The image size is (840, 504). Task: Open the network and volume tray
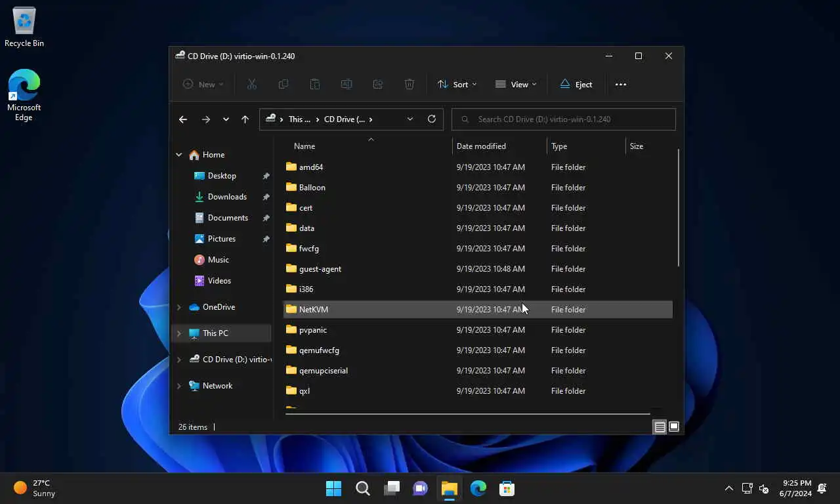755,488
